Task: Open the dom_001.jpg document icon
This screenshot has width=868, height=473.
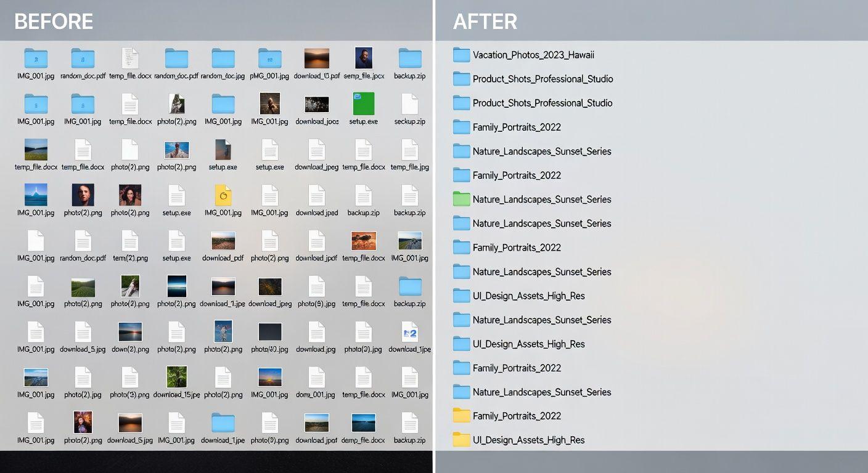Action: pyautogui.click(x=316, y=378)
